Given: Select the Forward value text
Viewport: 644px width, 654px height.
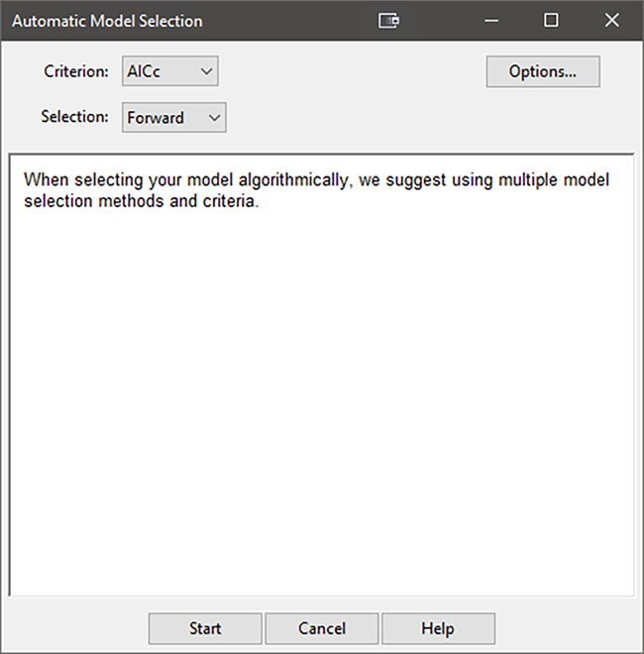Looking at the screenshot, I should (156, 118).
